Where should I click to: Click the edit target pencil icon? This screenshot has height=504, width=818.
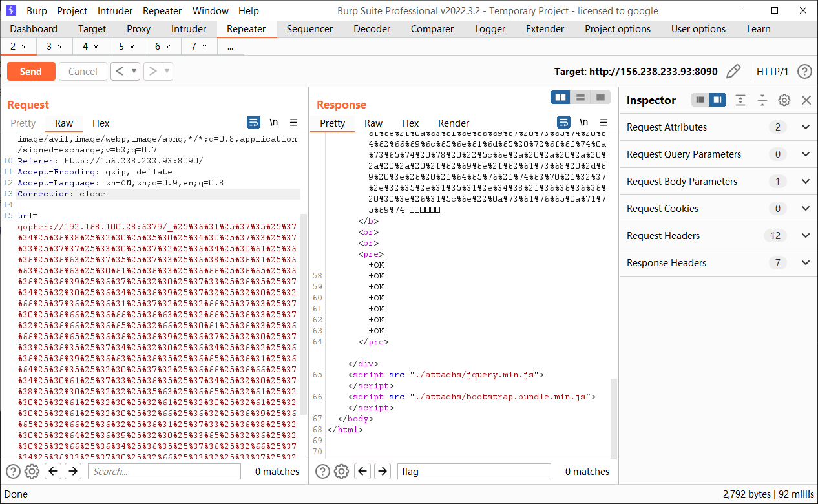733,72
